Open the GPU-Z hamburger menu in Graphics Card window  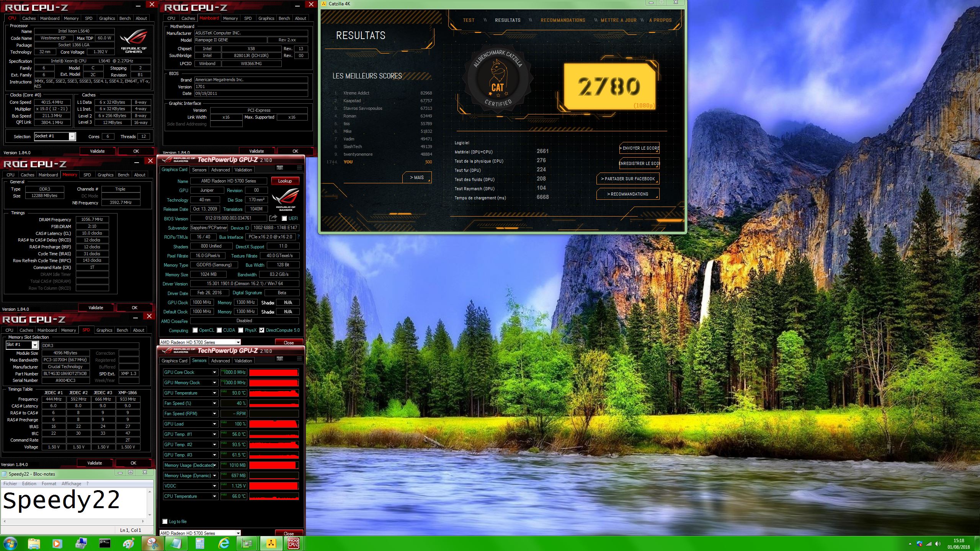point(299,168)
